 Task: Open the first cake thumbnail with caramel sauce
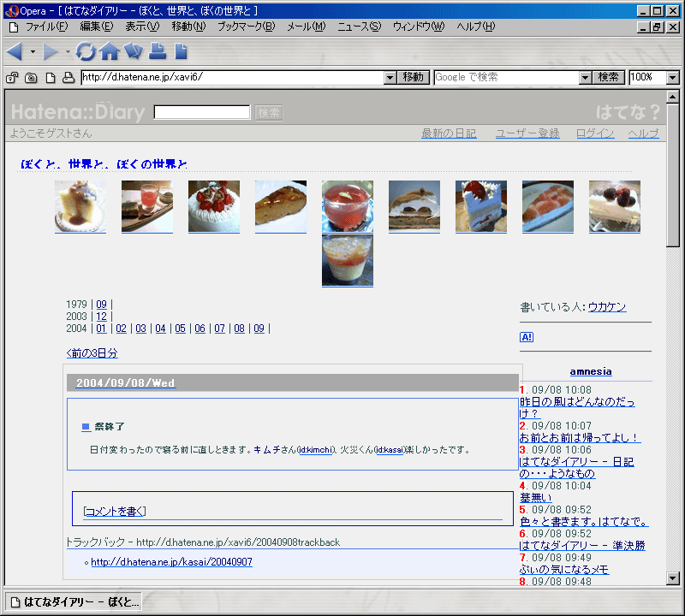click(x=80, y=206)
